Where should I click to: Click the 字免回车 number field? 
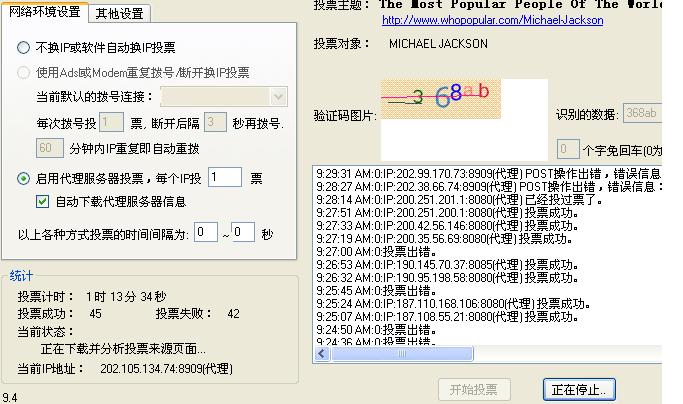pos(567,149)
